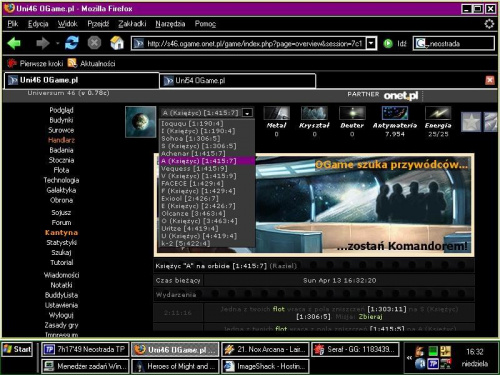The image size is (500, 375).
Task: Open Budynki in the game menu
Action: point(61,120)
